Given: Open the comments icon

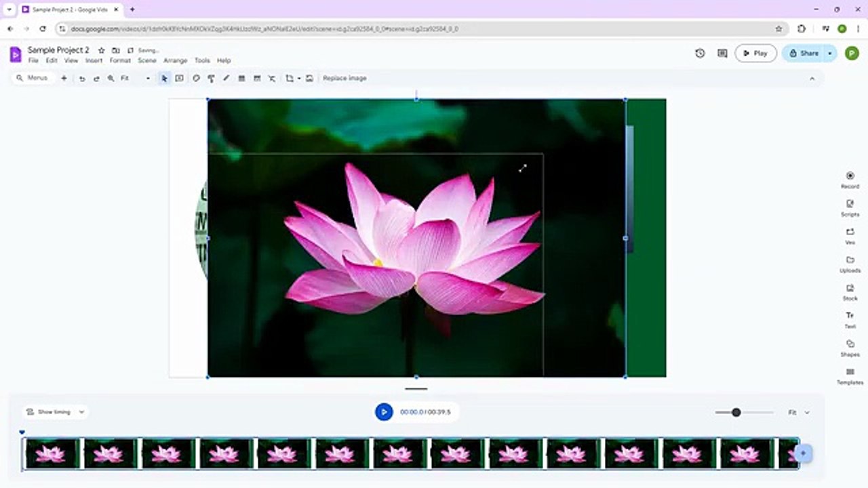Looking at the screenshot, I should pos(722,53).
